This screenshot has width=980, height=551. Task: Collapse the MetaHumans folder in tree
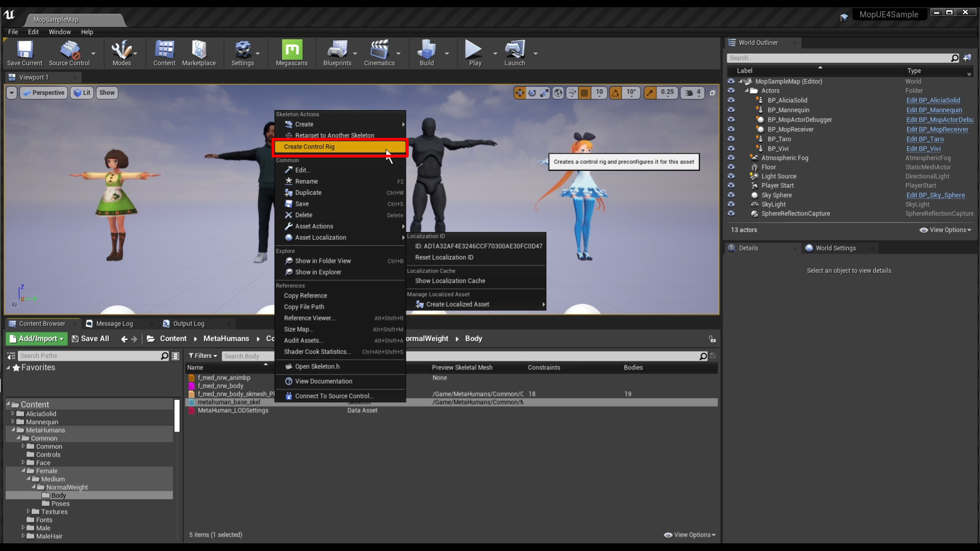pyautogui.click(x=13, y=430)
